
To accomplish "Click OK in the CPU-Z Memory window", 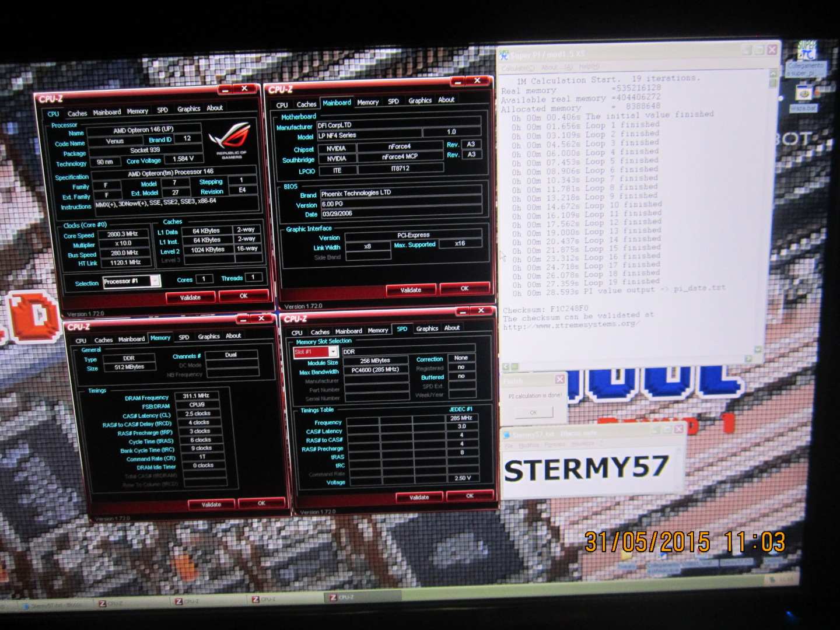I will click(261, 503).
